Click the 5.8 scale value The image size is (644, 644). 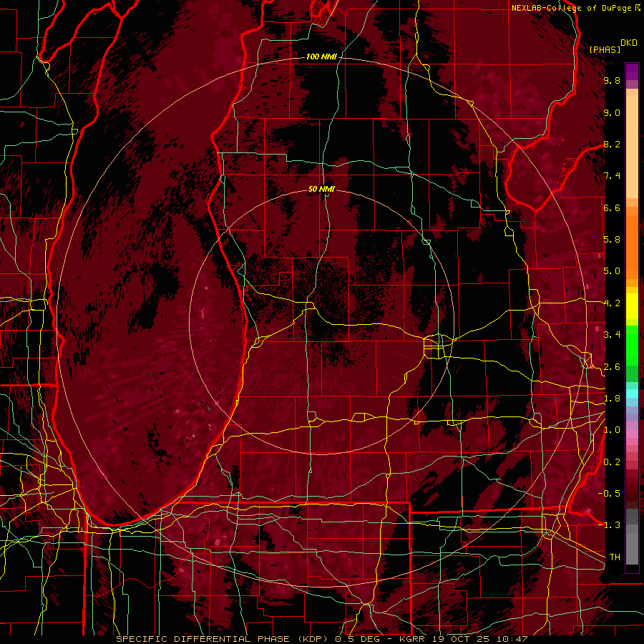pos(612,240)
